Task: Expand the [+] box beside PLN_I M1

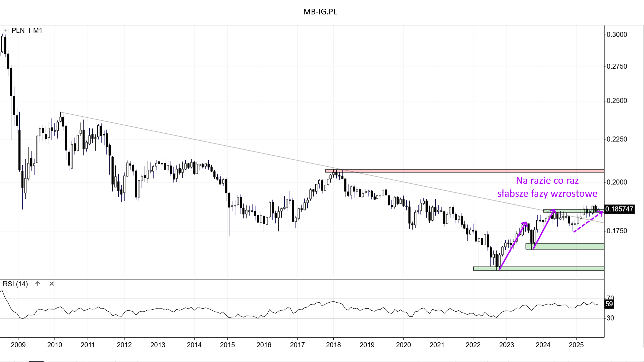Action: [5, 31]
